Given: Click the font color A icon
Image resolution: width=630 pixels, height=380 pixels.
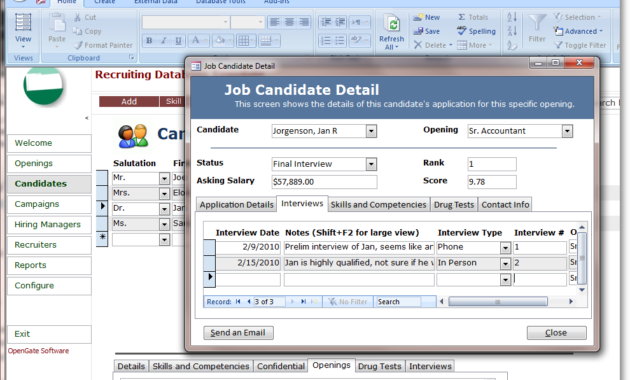Looking at the screenshot, I should (x=196, y=41).
